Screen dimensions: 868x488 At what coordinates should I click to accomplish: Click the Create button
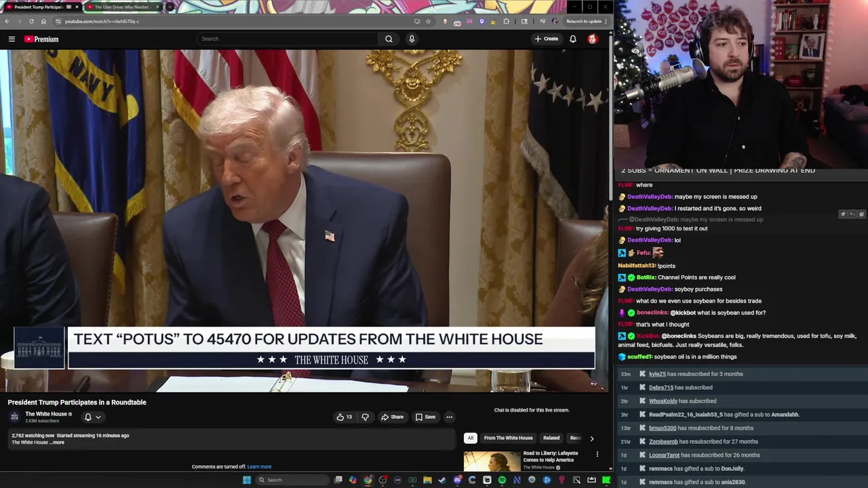pyautogui.click(x=547, y=39)
